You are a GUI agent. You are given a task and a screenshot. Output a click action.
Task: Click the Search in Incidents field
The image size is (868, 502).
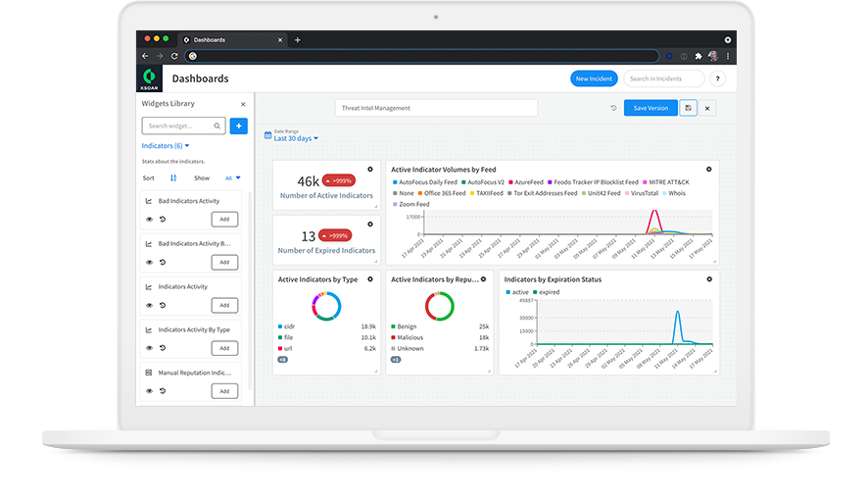click(x=664, y=78)
